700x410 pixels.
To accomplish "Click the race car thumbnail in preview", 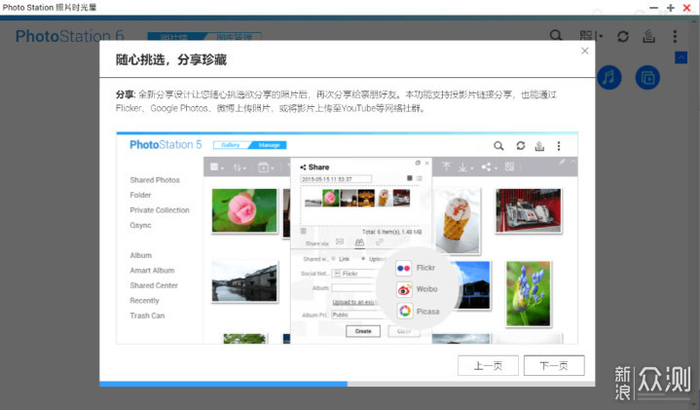I will click(x=529, y=210).
